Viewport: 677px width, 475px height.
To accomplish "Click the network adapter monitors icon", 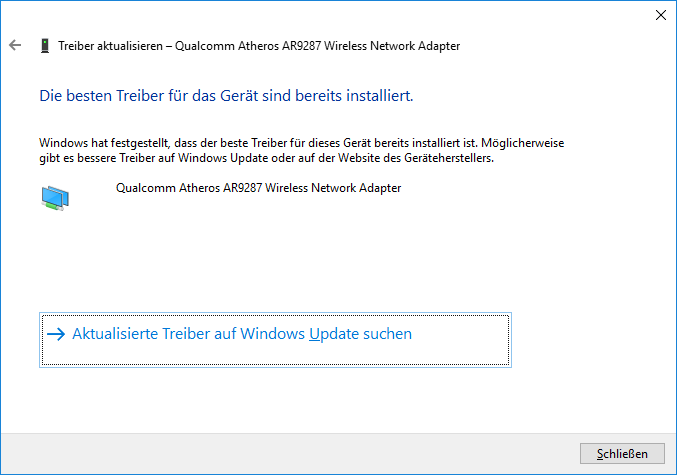I will (55, 198).
